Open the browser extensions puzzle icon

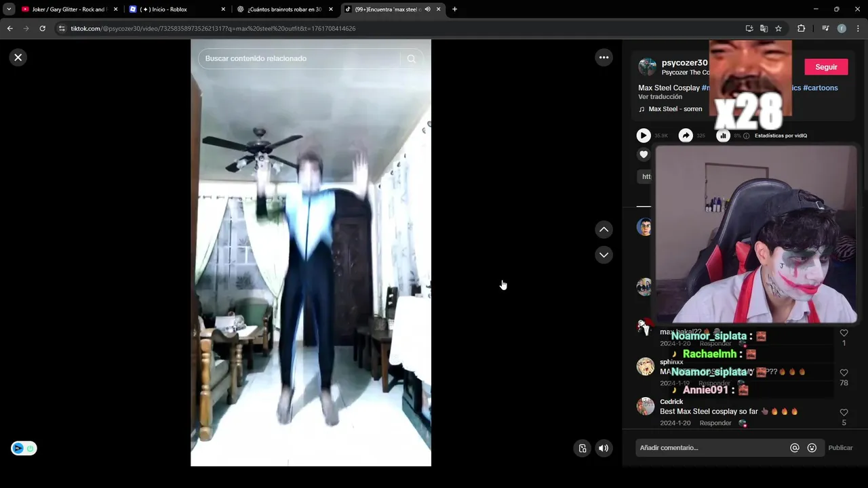point(801,28)
